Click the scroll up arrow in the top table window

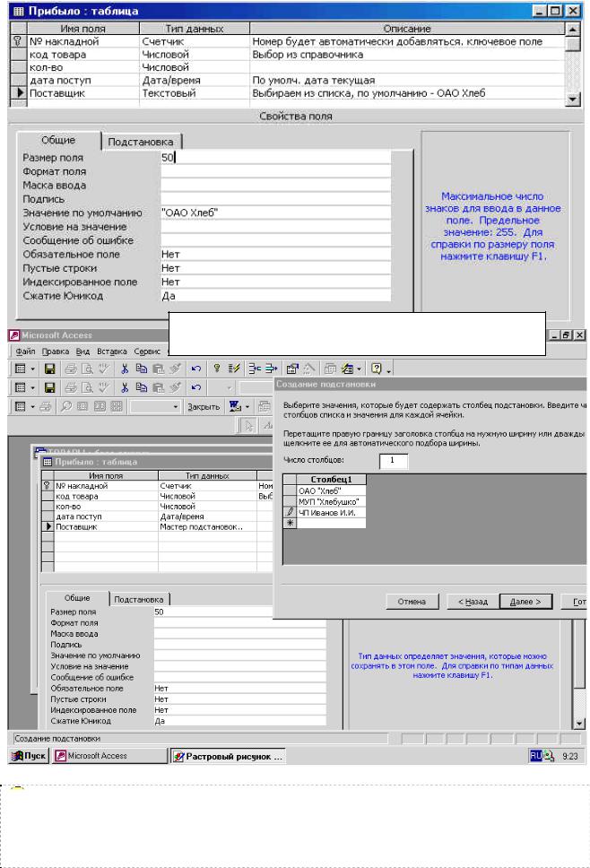pyautogui.click(x=573, y=29)
